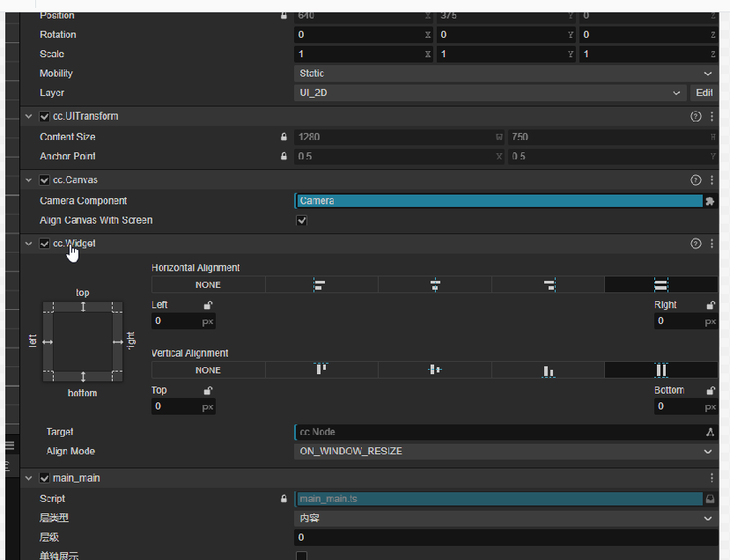Collapse the cc.Canvas section
Image resolution: width=730 pixels, height=560 pixels.
29,181
